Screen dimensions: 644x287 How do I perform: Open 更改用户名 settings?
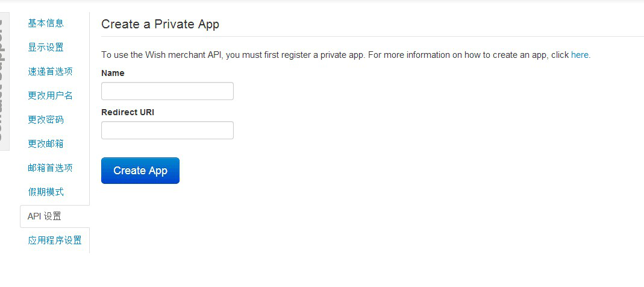pos(50,96)
